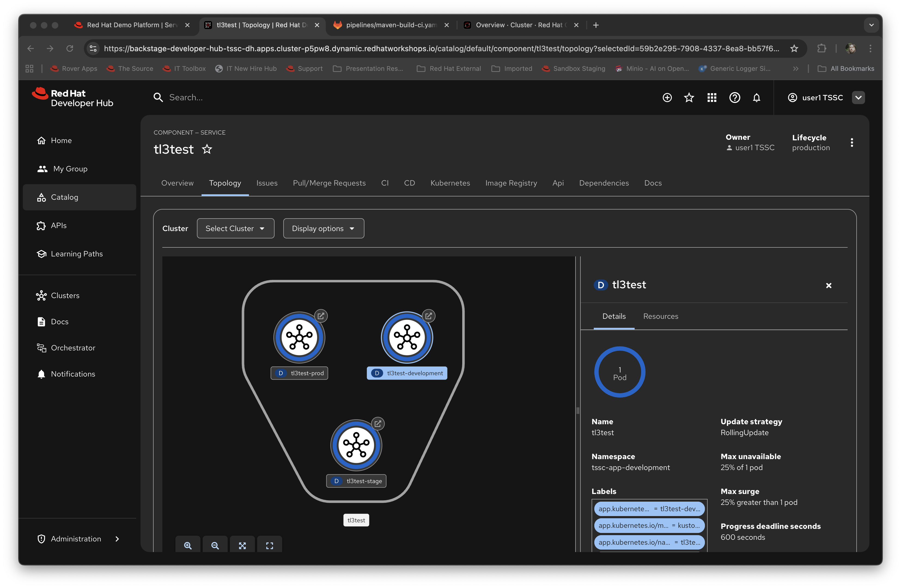Open the Display options dropdown
Image resolution: width=901 pixels, height=588 pixels.
pos(323,228)
